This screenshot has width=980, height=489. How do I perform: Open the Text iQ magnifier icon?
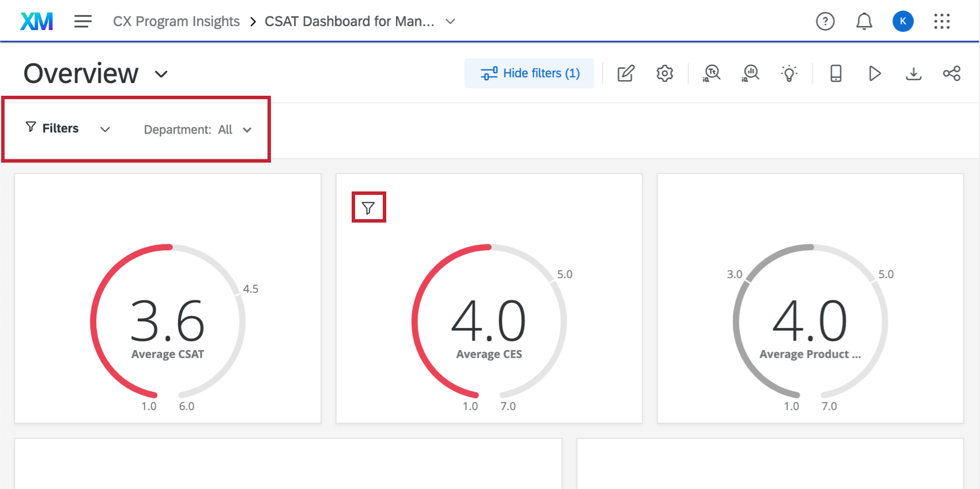point(712,73)
